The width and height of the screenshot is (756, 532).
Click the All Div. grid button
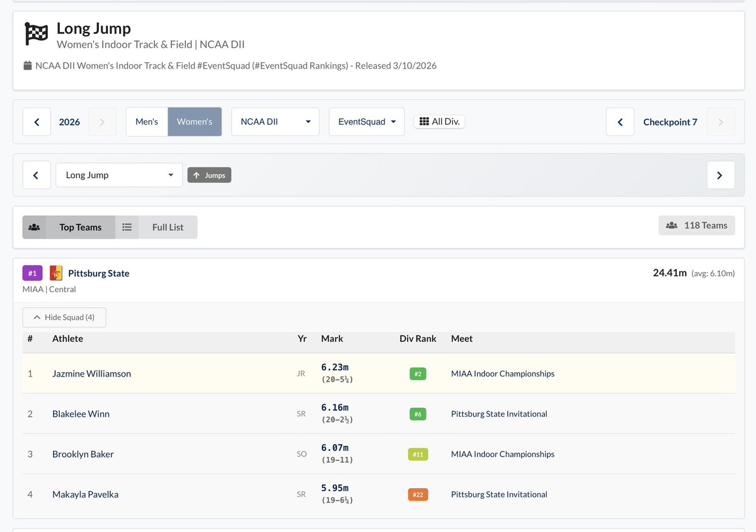click(x=439, y=122)
